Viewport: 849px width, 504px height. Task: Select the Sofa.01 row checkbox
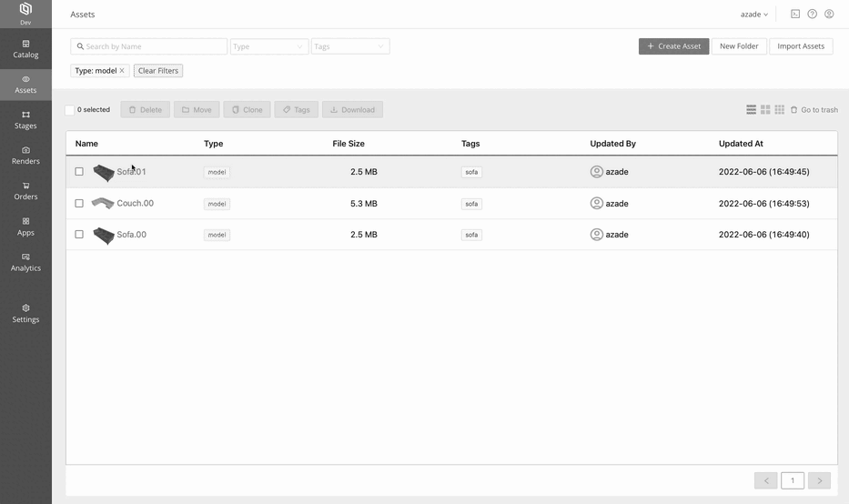[79, 172]
